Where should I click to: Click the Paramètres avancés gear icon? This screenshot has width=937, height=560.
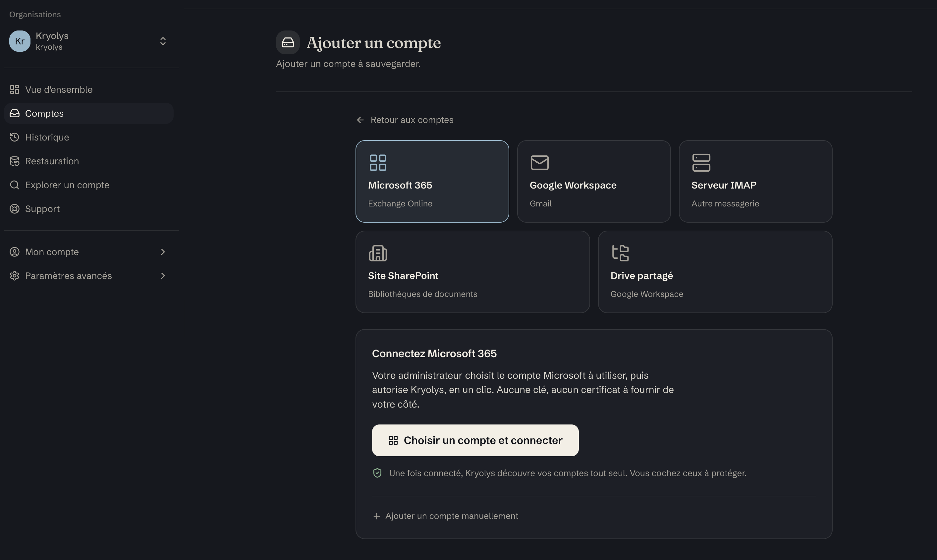[14, 276]
